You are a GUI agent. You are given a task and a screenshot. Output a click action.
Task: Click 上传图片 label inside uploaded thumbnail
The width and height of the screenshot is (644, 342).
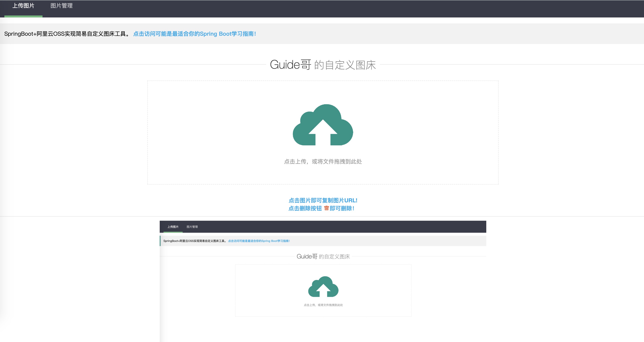tap(173, 227)
